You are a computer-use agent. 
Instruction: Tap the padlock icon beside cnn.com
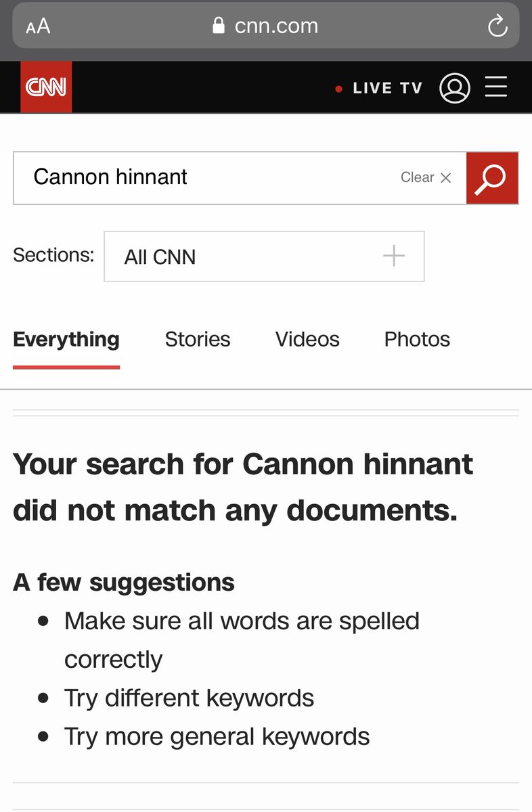[218, 26]
